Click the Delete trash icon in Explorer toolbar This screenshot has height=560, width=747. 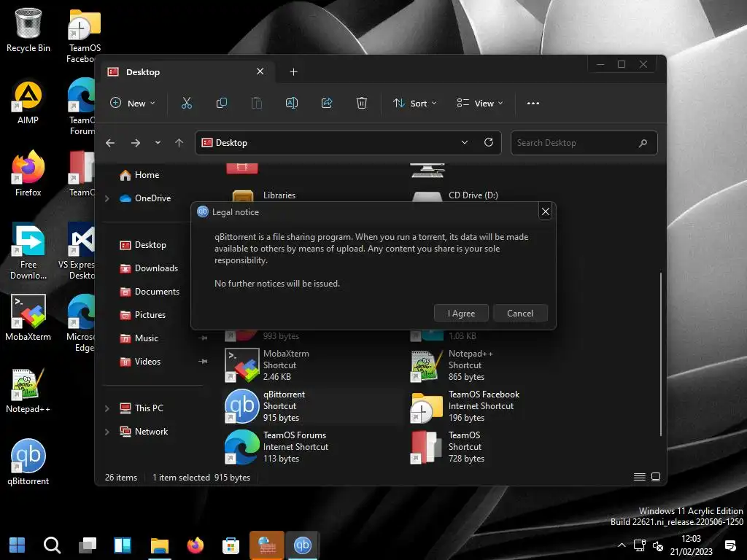click(x=362, y=104)
